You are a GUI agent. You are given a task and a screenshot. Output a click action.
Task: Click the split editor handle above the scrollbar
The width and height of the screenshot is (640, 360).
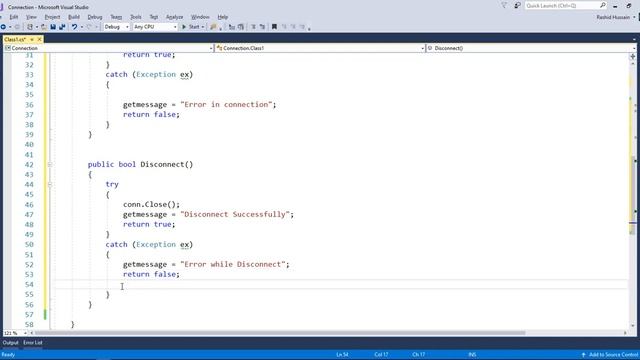(633, 56)
